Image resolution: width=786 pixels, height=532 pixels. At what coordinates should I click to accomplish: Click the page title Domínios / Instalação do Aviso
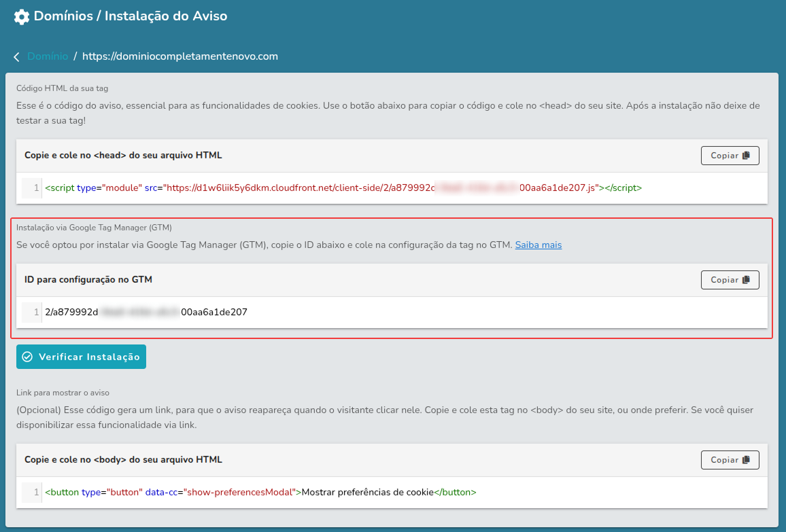[131, 16]
